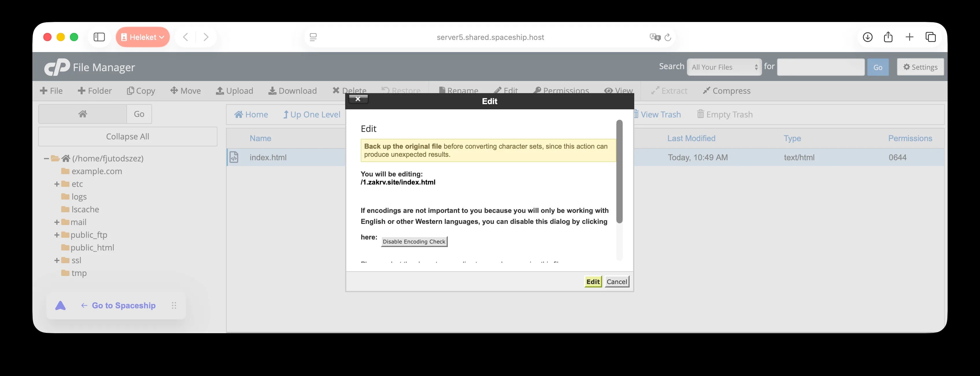Open the Heleket profile dropdown
The image size is (980, 376).
pyautogui.click(x=143, y=37)
